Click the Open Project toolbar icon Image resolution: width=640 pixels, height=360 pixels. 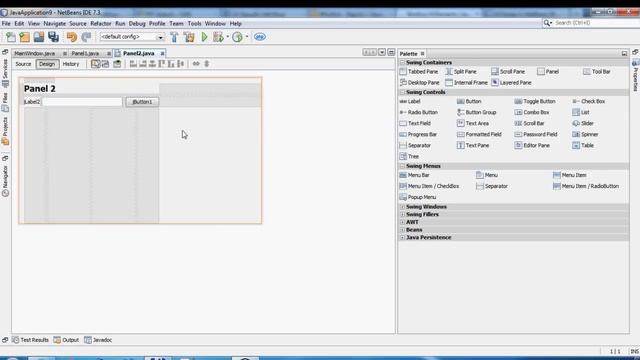coord(39,37)
